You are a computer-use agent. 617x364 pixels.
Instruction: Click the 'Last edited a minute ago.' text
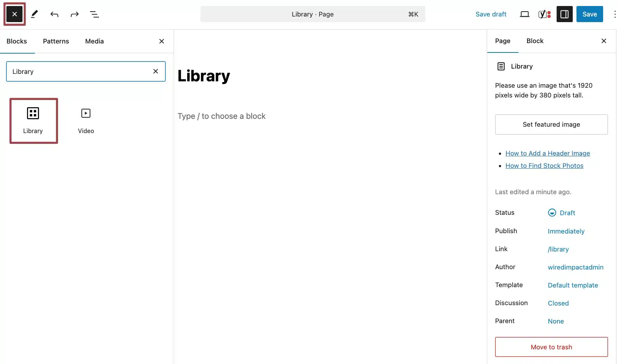click(533, 192)
